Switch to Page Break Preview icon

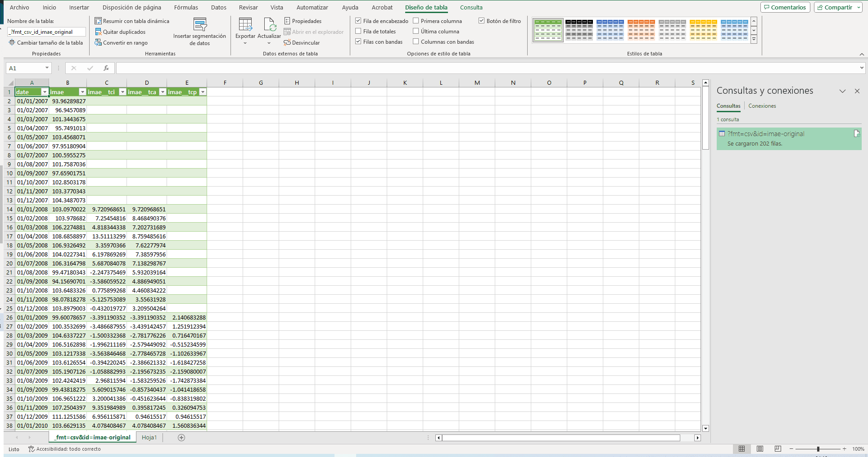pyautogui.click(x=778, y=449)
